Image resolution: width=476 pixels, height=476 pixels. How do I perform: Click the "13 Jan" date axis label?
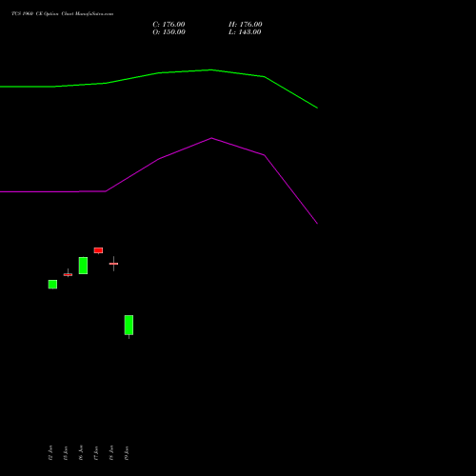click(x=66, y=453)
